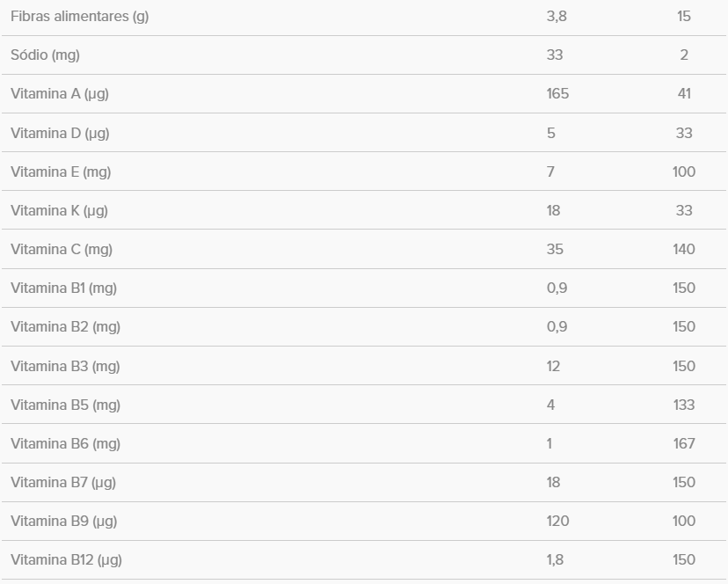Select the Vitamina B9 (µg) label

pyautogui.click(x=63, y=521)
